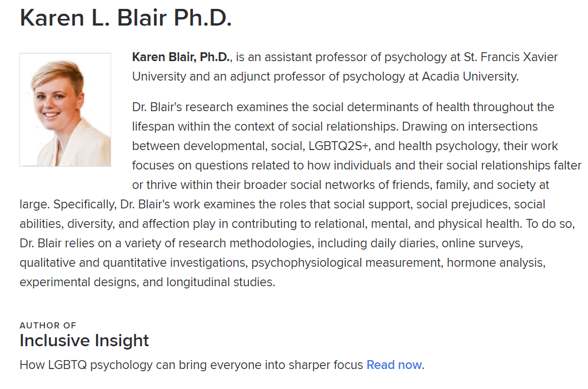Image resolution: width=588 pixels, height=389 pixels.
Task: Click the words "St. Francis Xavier" in the bio
Action: pos(511,57)
